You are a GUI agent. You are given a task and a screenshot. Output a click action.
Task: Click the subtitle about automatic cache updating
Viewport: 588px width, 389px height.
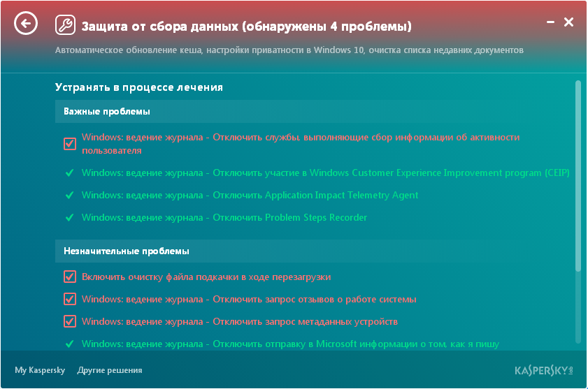pos(289,50)
